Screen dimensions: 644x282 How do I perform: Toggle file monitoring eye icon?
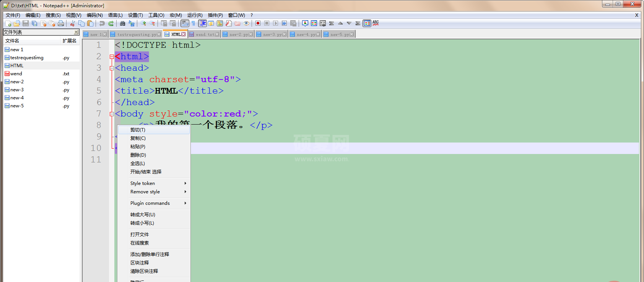(x=246, y=23)
